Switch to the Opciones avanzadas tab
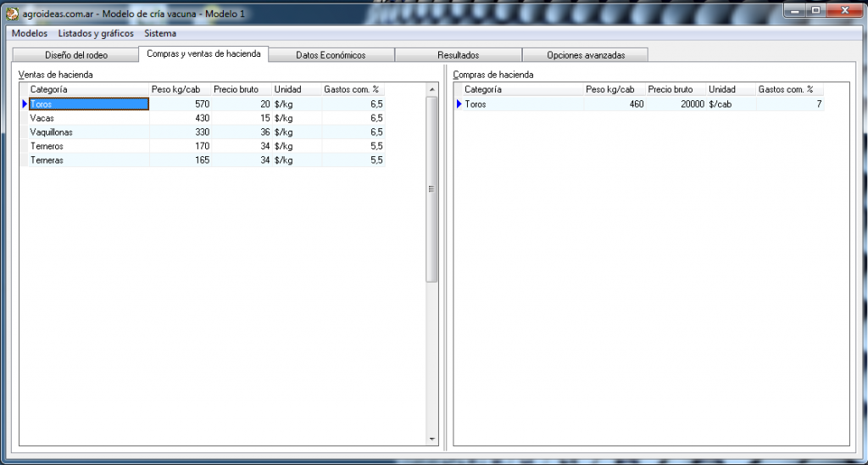This screenshot has height=465, width=868. tap(586, 55)
